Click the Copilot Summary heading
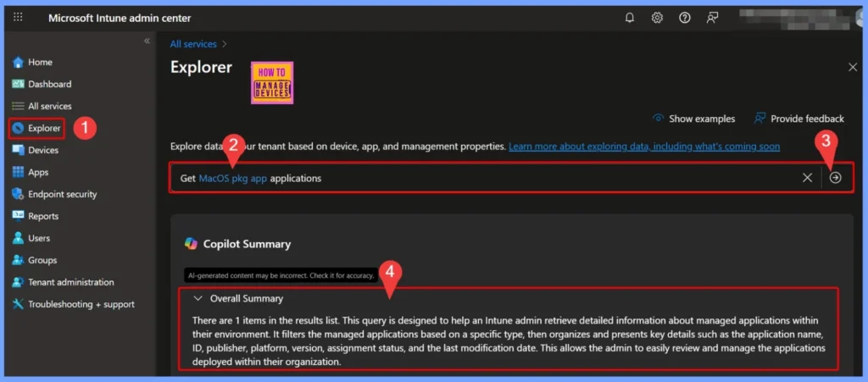Viewport: 868px width, 382px height. tap(247, 244)
